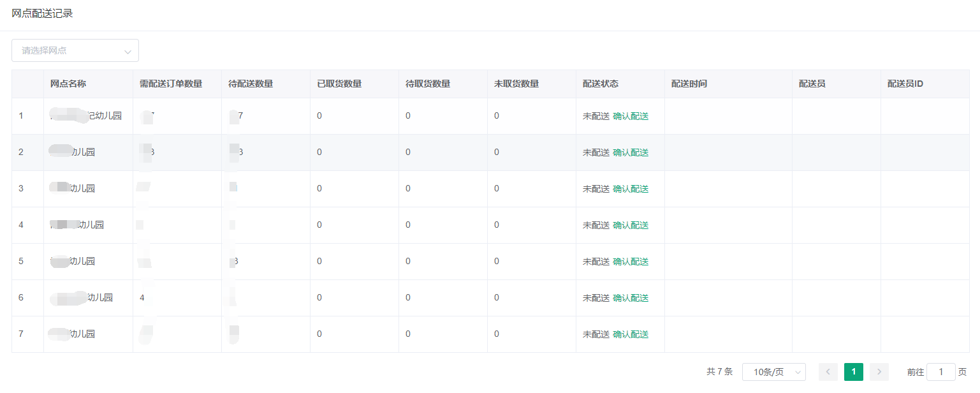Select page 1 in pagination
Image resolution: width=980 pixels, height=393 pixels.
click(854, 372)
